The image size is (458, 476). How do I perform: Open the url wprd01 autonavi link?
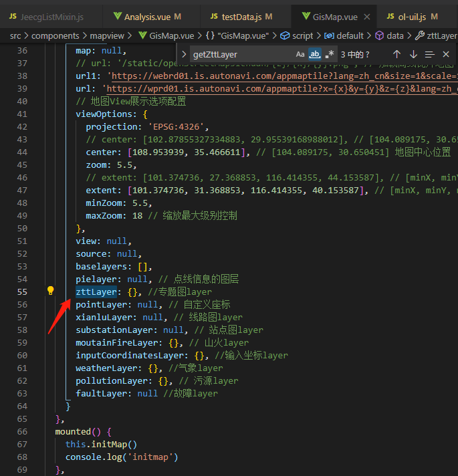(x=282, y=89)
